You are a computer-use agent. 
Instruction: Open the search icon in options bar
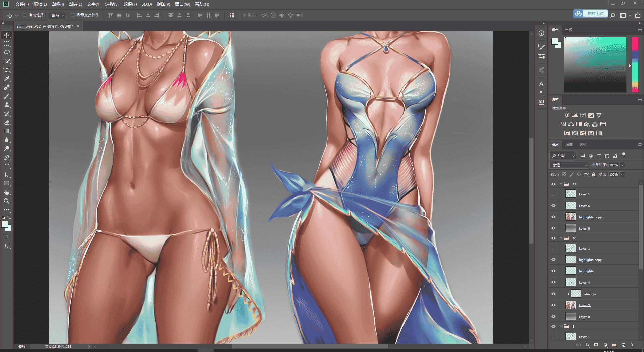[613, 15]
